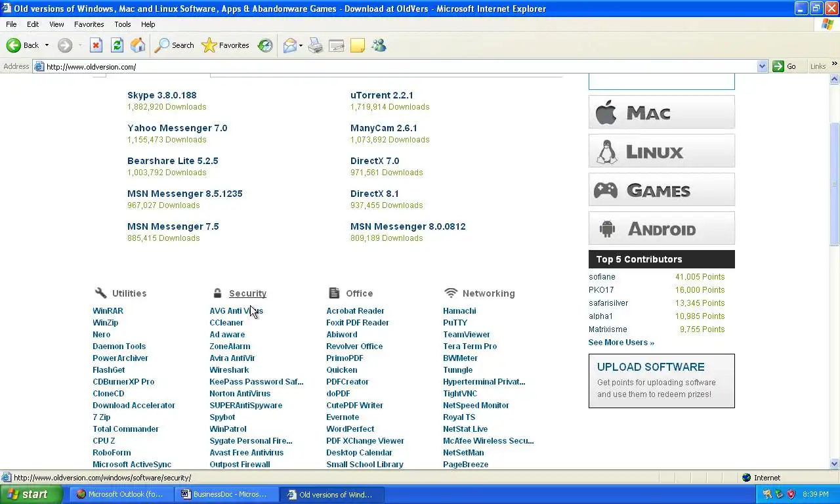Open DirectX 8.1 link
Image resolution: width=840 pixels, height=504 pixels.
tap(375, 194)
